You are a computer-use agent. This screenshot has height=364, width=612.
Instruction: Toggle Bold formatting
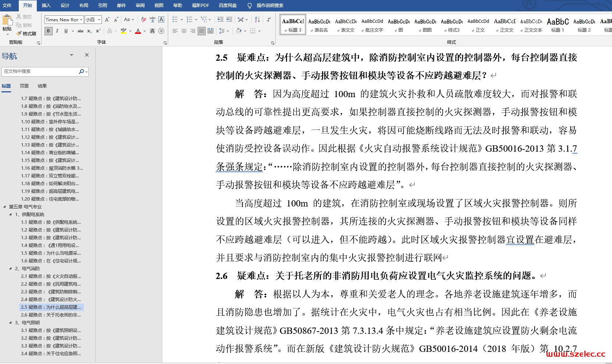(x=48, y=31)
